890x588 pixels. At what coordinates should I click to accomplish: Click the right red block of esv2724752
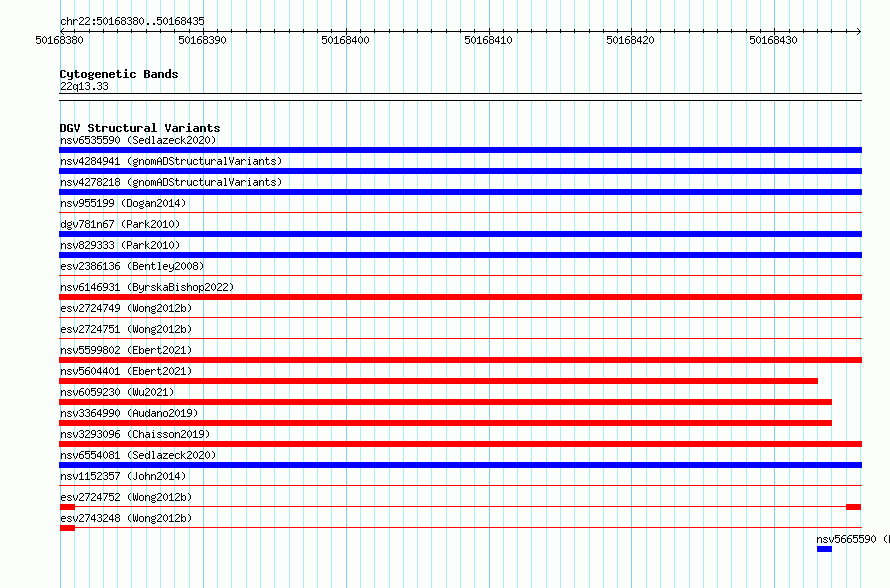pyautogui.click(x=854, y=507)
